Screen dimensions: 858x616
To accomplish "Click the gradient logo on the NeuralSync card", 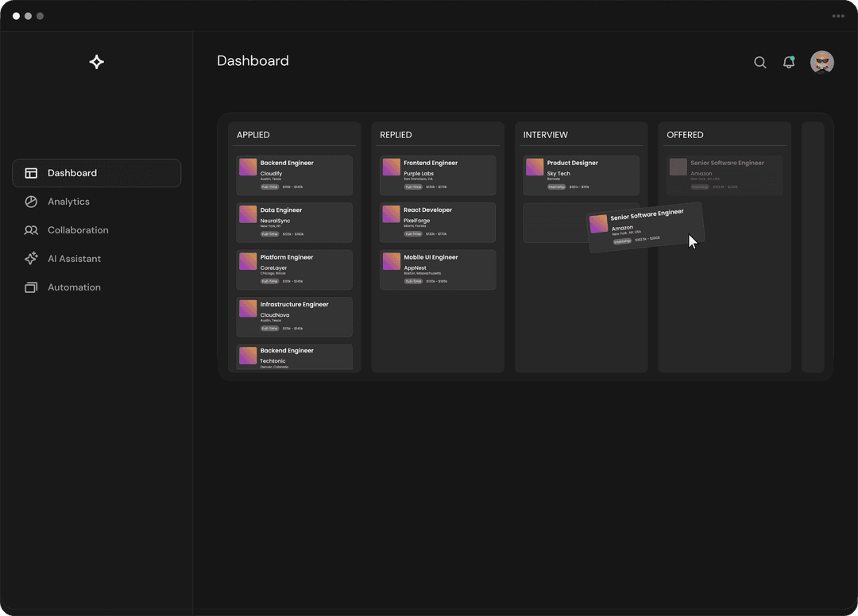I will pyautogui.click(x=248, y=214).
